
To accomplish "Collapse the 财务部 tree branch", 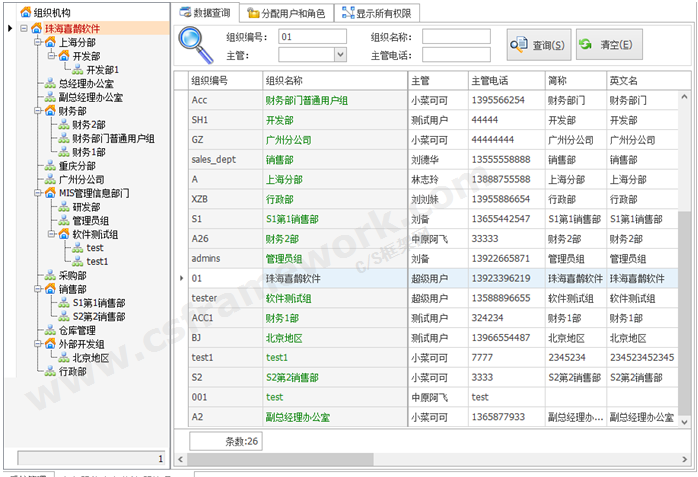I will tap(38, 111).
